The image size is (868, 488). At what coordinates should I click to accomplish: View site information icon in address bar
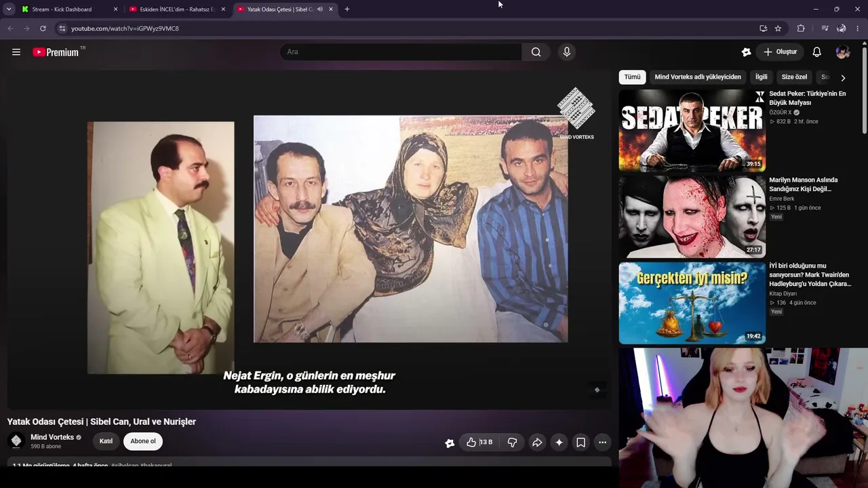coord(62,28)
